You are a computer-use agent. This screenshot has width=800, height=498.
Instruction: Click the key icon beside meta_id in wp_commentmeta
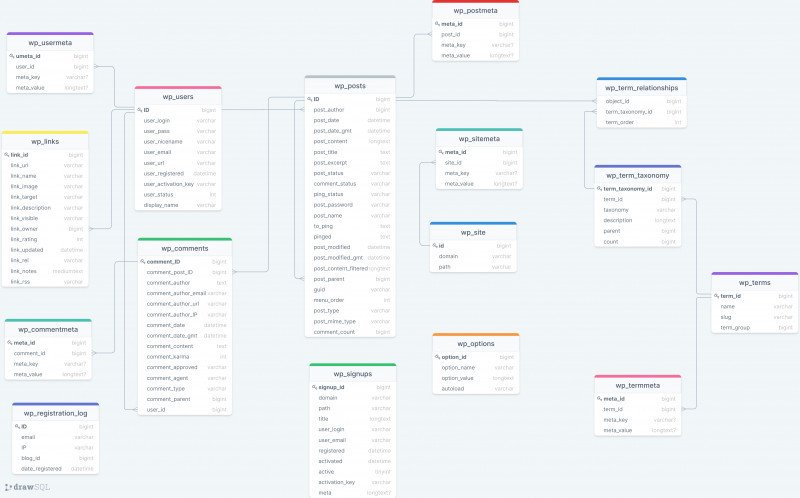(10, 343)
